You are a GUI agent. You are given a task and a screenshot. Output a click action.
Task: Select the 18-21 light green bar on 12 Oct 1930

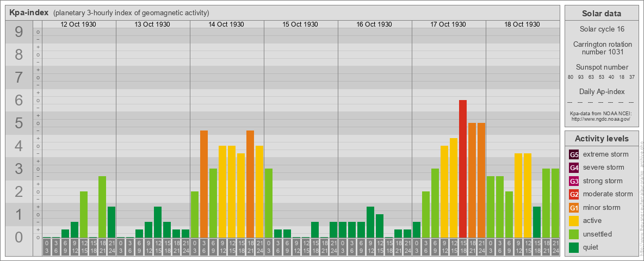pos(102,207)
